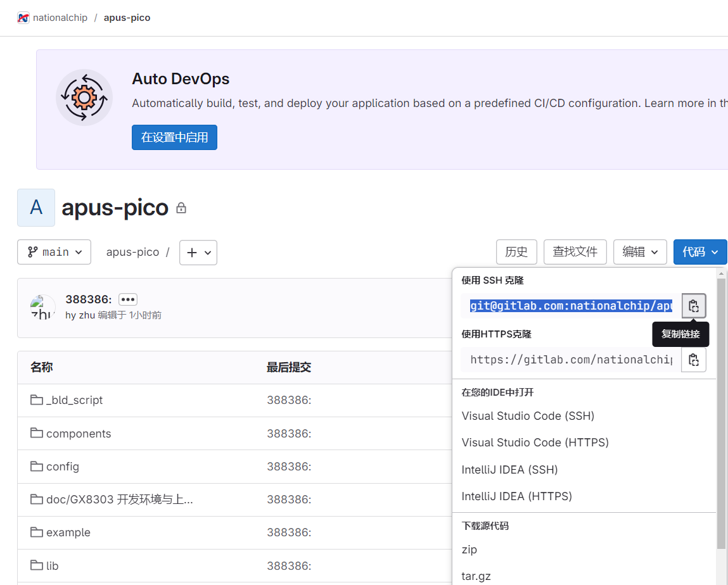Click the 历史 history button
Viewport: 728px width, 585px height.
(517, 252)
